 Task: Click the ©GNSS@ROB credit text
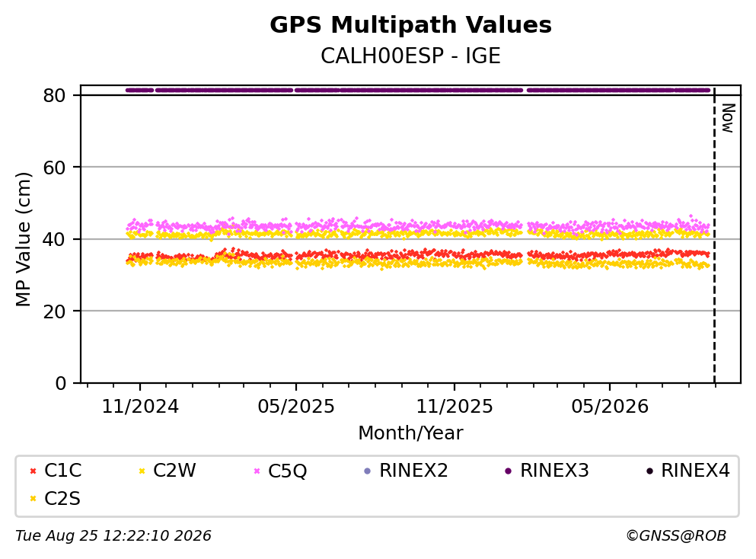[676, 536]
